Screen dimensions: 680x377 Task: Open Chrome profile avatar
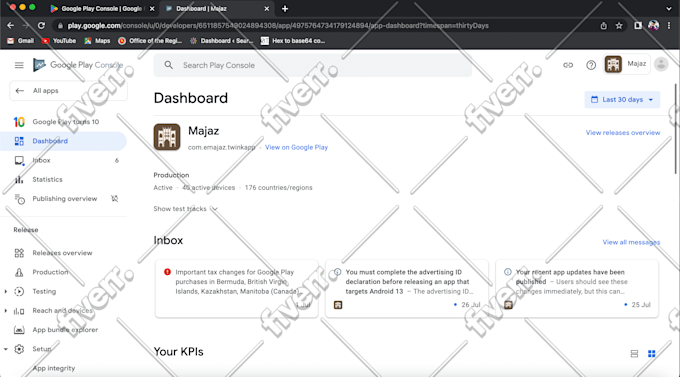(654, 26)
